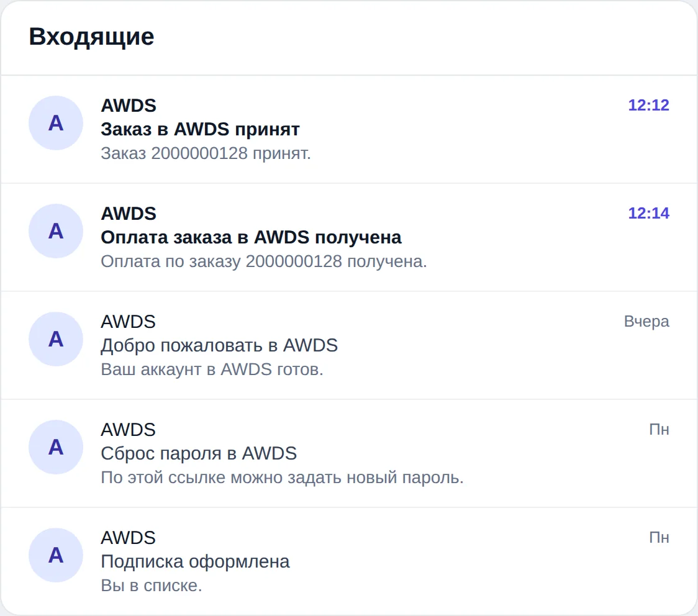698x616 pixels.
Task: Click sender name AWDS above 'Подписка оформлена'
Action: coord(128,538)
